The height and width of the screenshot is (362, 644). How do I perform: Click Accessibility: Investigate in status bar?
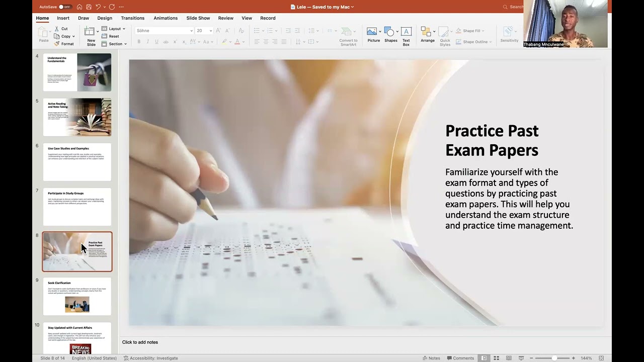151,358
